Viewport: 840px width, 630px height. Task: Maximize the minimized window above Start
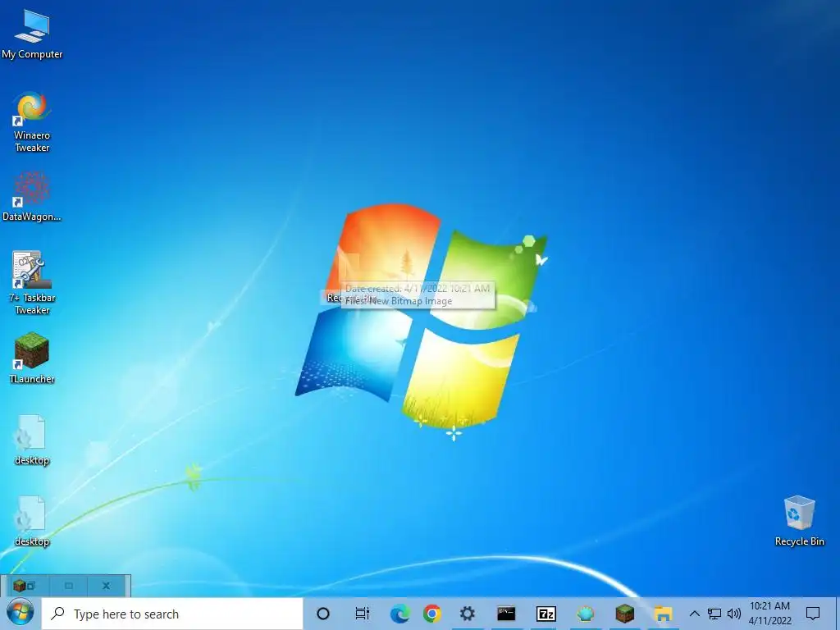click(69, 586)
